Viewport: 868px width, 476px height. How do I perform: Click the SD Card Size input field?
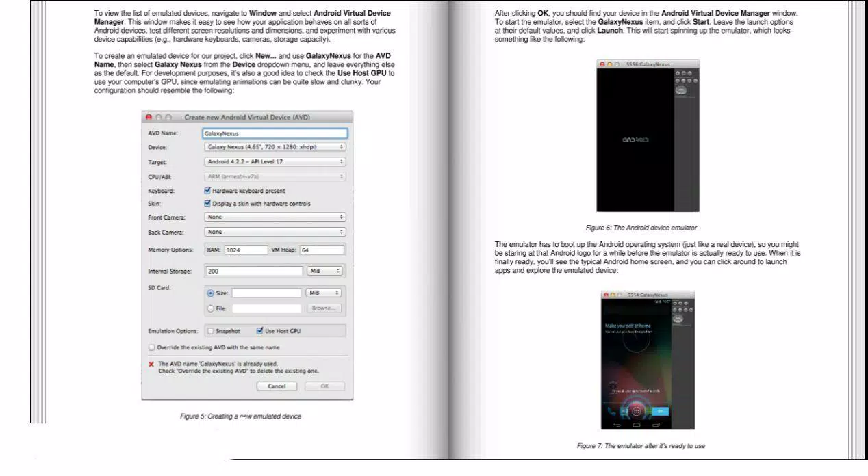(266, 293)
